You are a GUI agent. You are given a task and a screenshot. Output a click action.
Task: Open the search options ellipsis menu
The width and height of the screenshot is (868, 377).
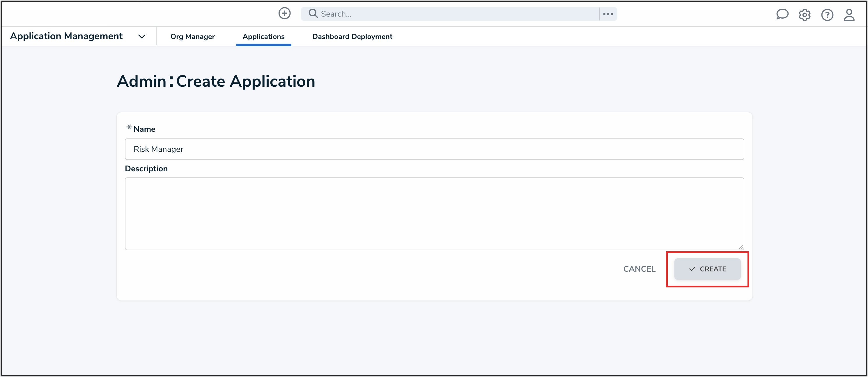pos(608,14)
